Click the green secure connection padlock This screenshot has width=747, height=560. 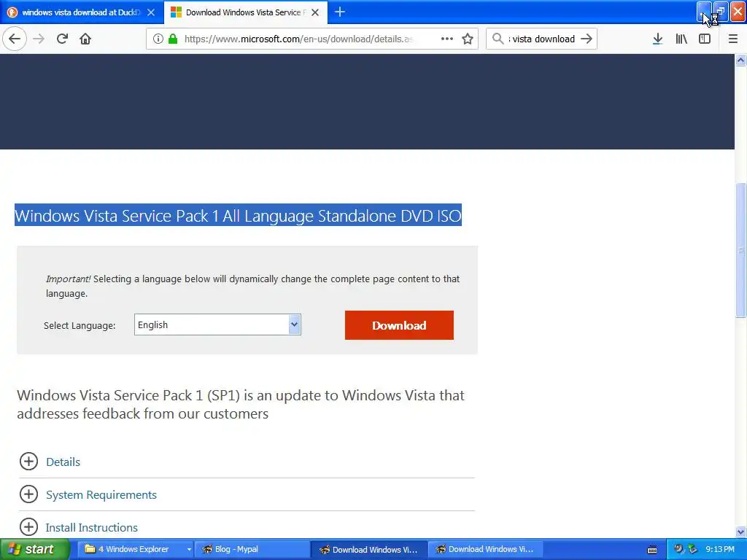173,39
